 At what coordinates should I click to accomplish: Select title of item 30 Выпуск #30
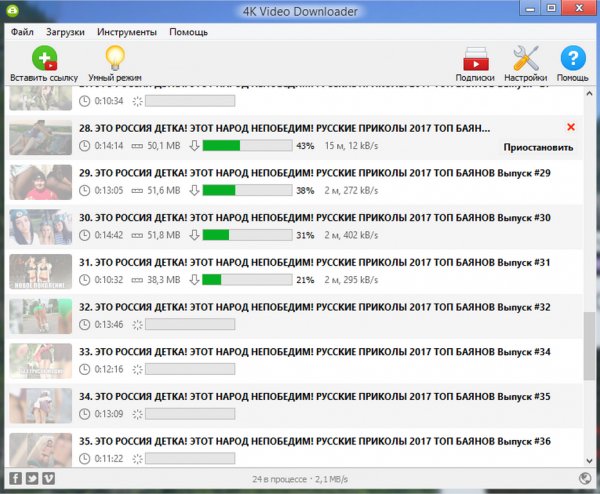(x=315, y=218)
